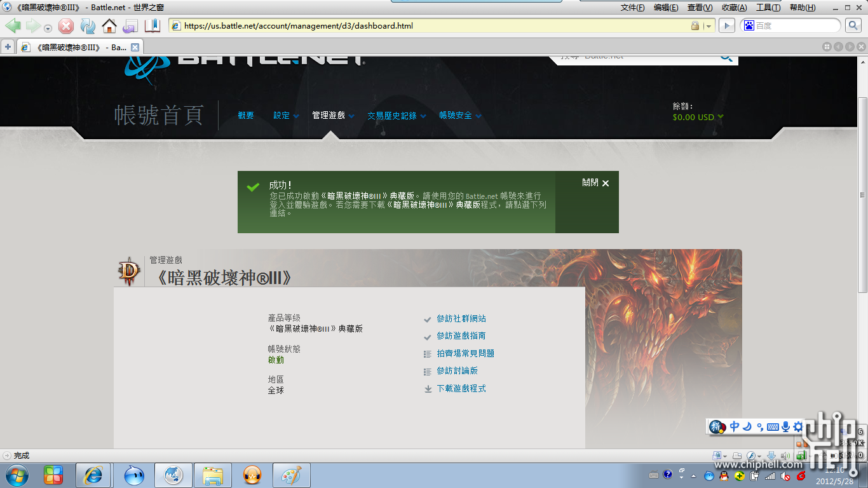This screenshot has width=868, height=488.
Task: Click the IME 中 Chinese mode toggle
Action: click(x=735, y=426)
